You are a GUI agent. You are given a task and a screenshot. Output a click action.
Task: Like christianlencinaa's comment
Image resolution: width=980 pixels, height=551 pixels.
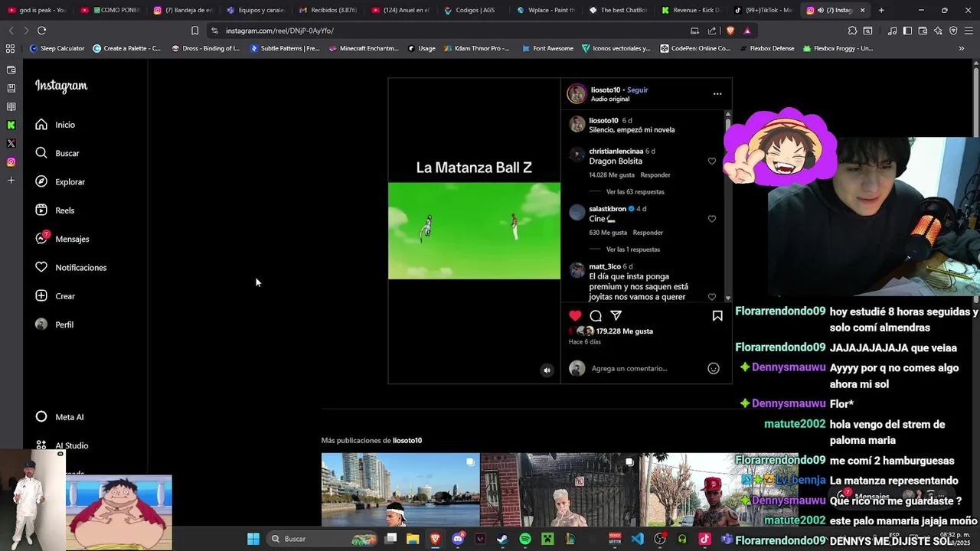click(x=712, y=161)
